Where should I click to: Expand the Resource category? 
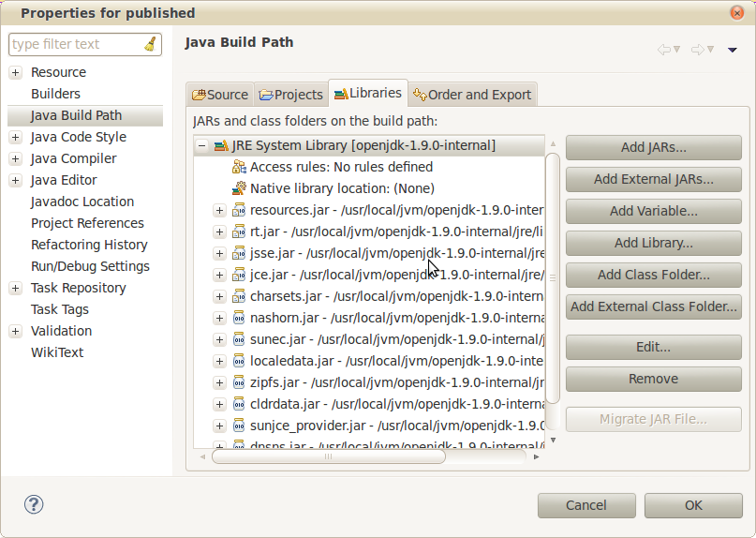coord(15,72)
